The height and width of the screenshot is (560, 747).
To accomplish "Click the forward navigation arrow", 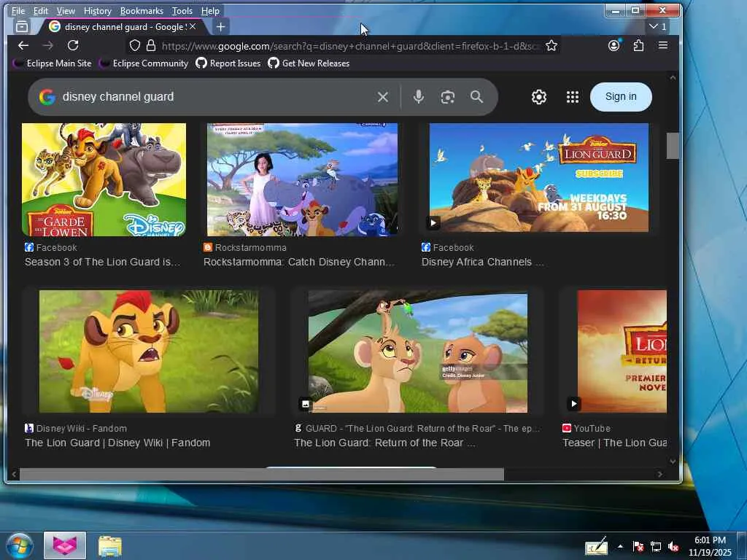I will point(47,45).
